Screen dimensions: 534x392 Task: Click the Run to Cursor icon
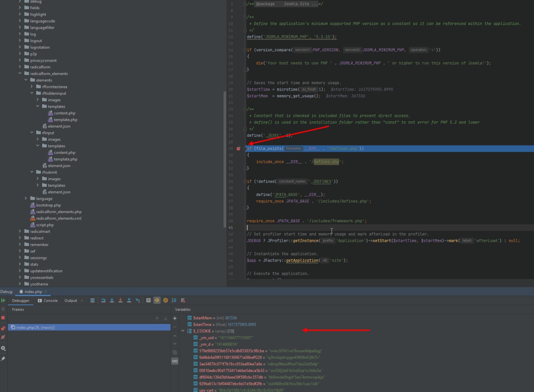138,300
